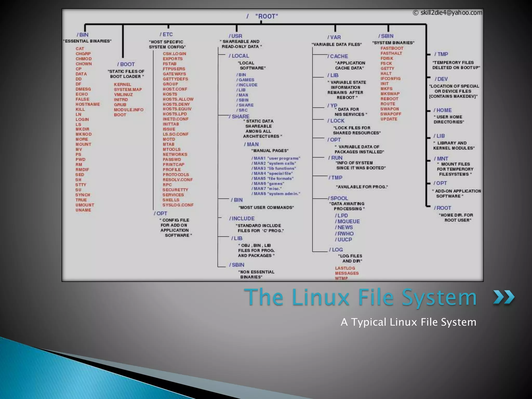Select the "NON ESSENTIAL BINARIES" description
532x399 pixels.
coord(256,275)
